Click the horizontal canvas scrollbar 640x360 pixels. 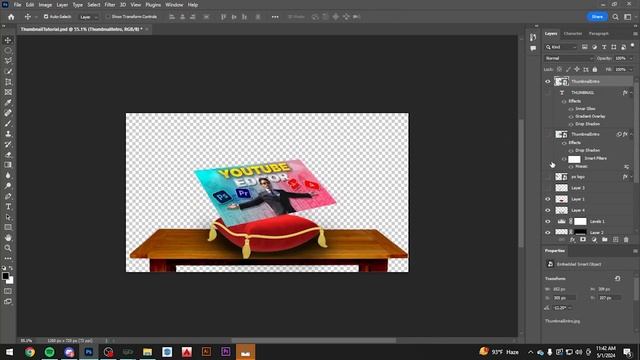(x=313, y=340)
